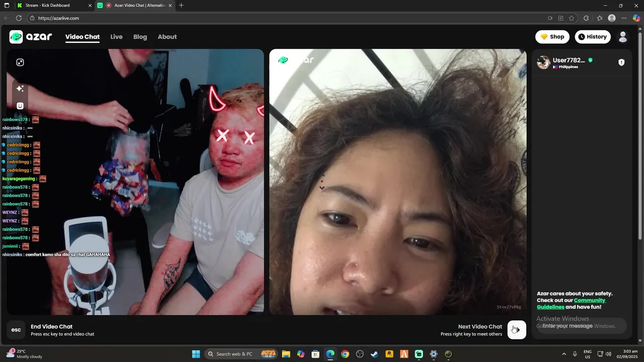This screenshot has width=644, height=362.
Task: Click the Azar logo in the header
Action: (31, 37)
